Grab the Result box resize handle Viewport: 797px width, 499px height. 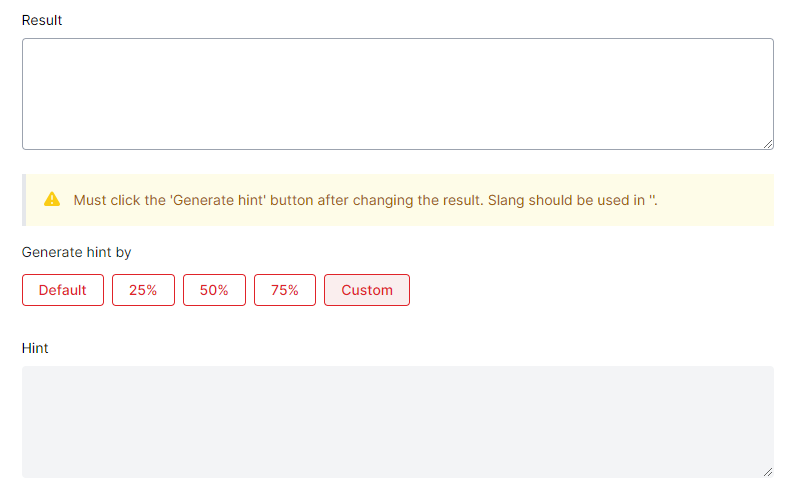pyautogui.click(x=767, y=143)
